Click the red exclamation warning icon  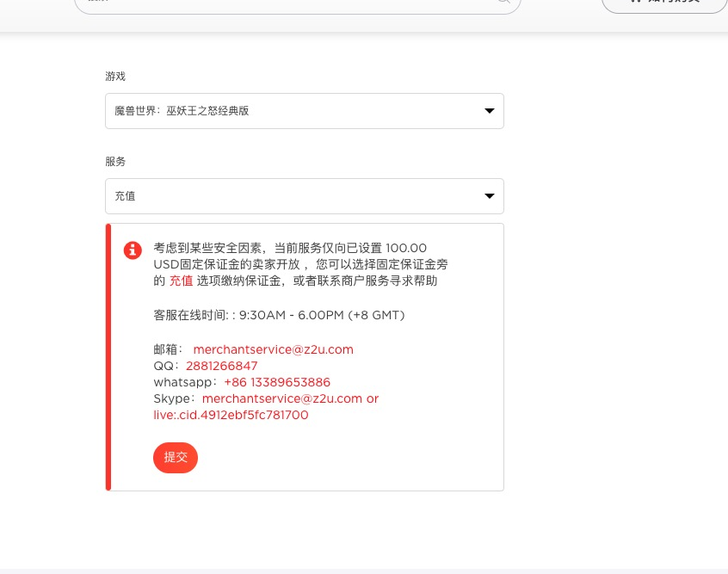coord(133,250)
